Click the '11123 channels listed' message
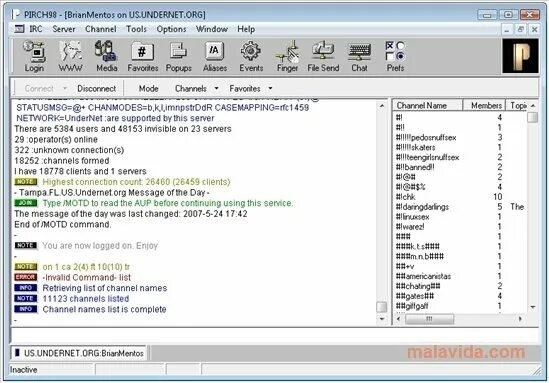Screen dimensions: 549x383 pyautogui.click(x=86, y=299)
